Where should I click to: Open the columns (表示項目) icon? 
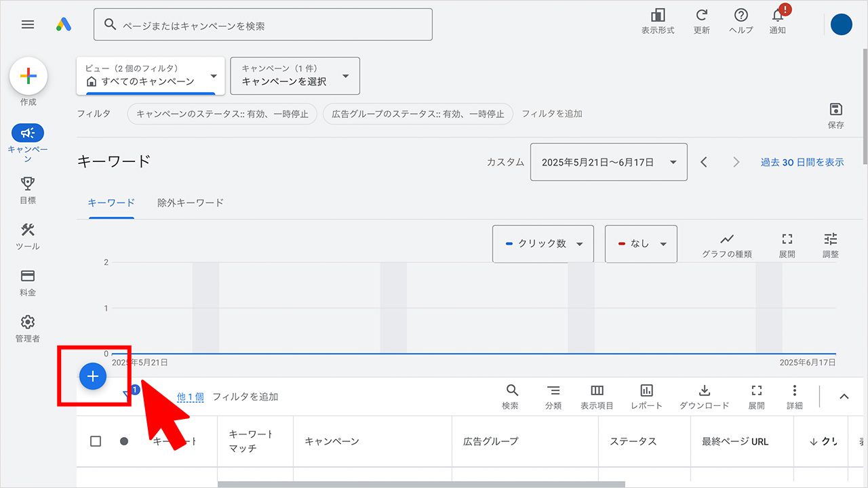tap(597, 391)
